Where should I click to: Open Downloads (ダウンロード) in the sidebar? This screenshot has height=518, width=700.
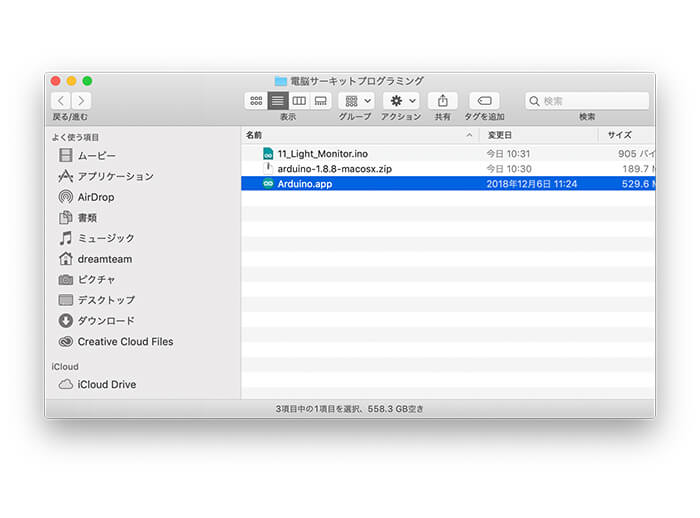tap(106, 321)
